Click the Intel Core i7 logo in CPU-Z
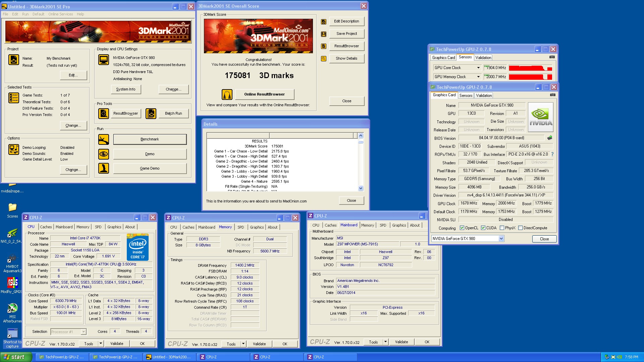The width and height of the screenshot is (644, 362). tap(138, 248)
